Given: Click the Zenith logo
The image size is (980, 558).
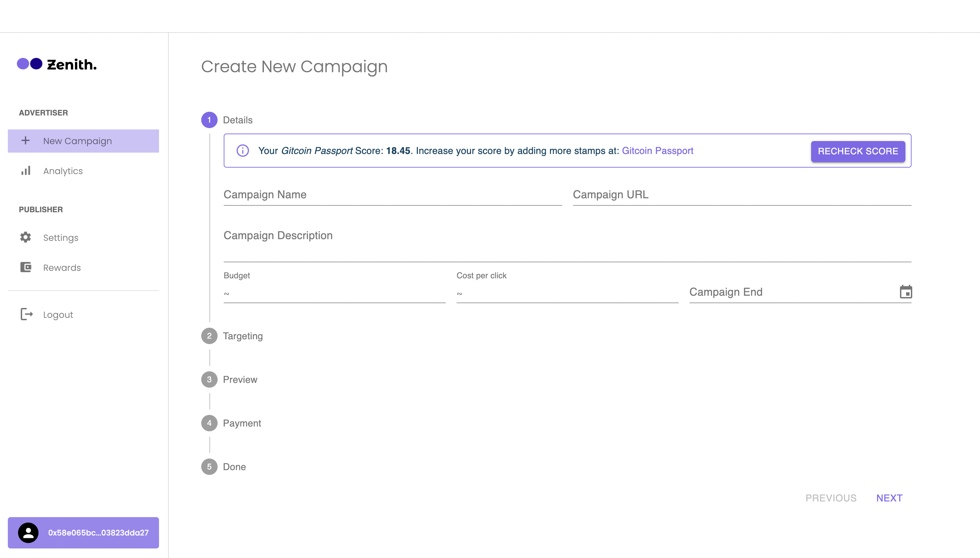Looking at the screenshot, I should 57,64.
